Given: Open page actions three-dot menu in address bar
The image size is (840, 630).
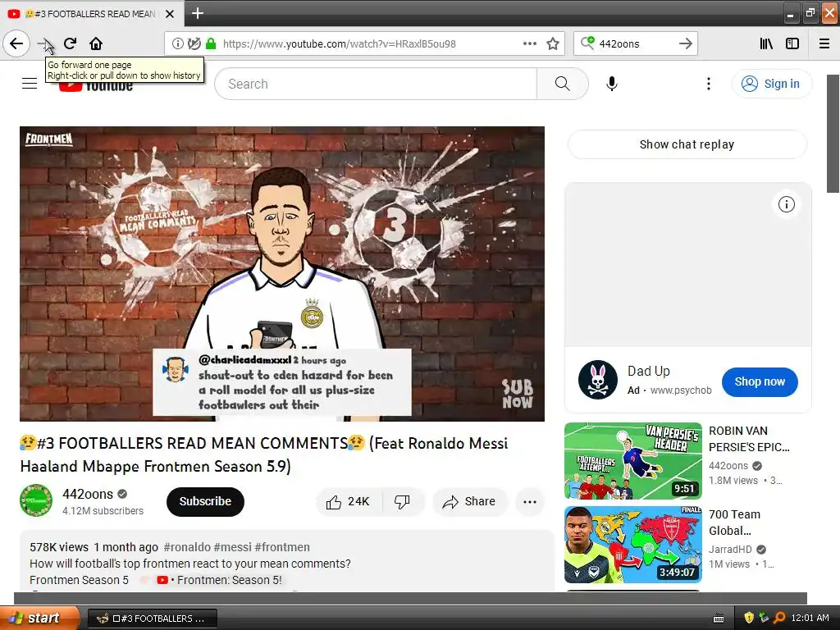Looking at the screenshot, I should click(x=530, y=43).
